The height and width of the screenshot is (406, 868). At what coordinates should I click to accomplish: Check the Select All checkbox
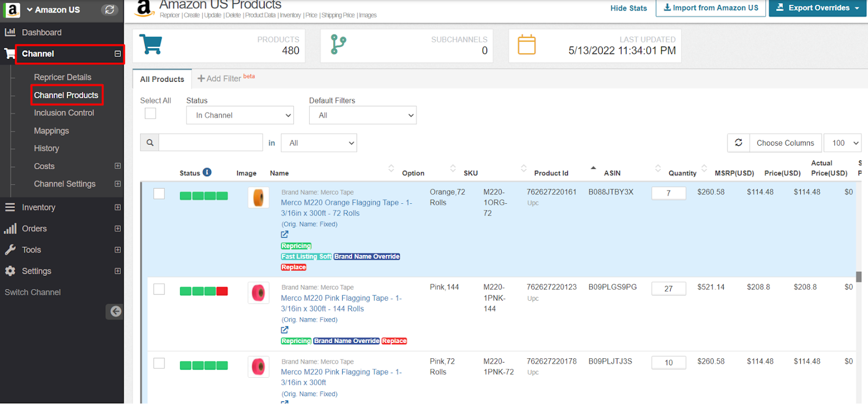[x=150, y=113]
